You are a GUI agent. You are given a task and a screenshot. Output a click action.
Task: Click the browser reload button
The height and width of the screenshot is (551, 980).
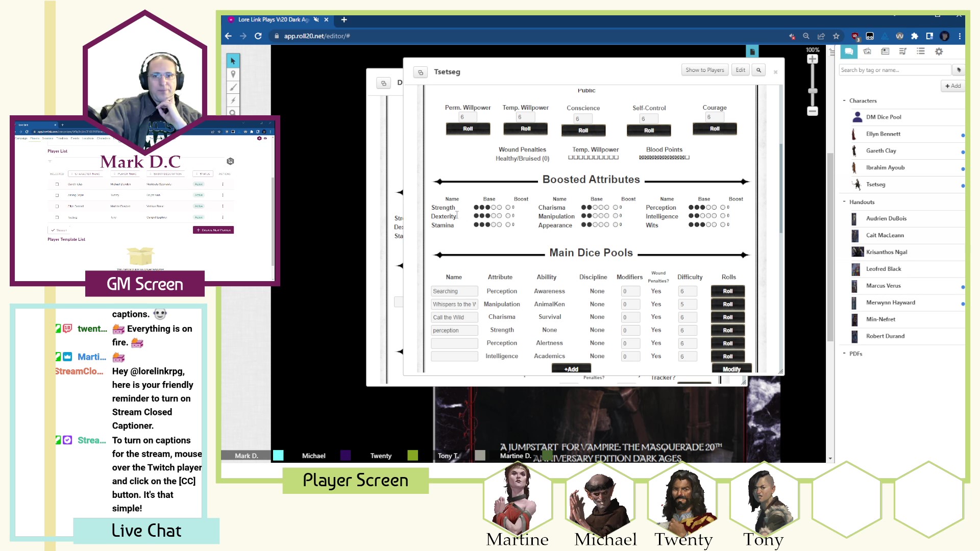(258, 36)
